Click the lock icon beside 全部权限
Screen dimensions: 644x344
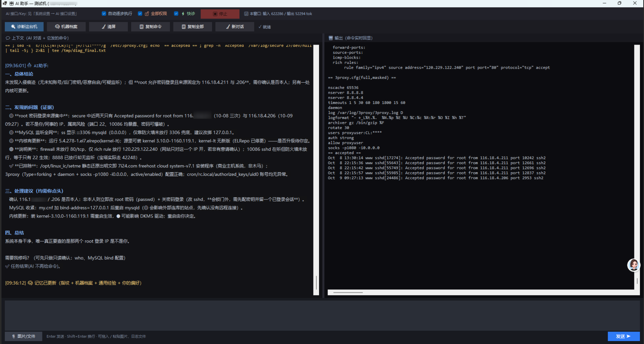[147, 14]
